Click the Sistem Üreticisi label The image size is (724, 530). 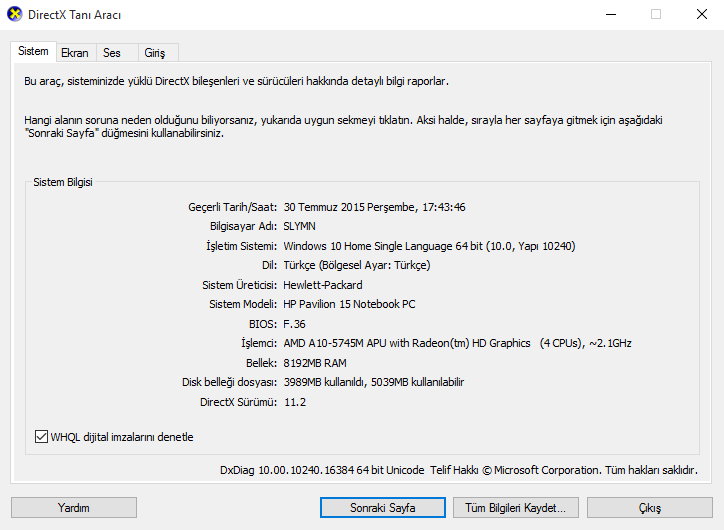240,285
